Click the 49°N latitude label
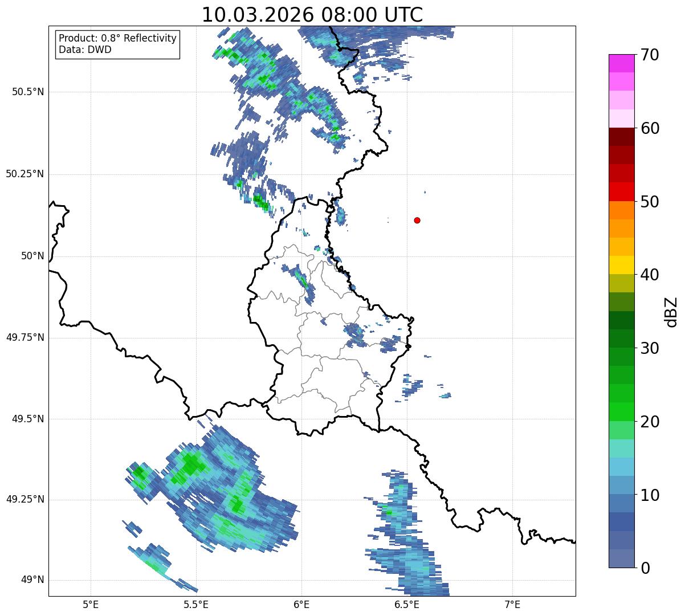The height and width of the screenshot is (616, 685). coord(32,580)
